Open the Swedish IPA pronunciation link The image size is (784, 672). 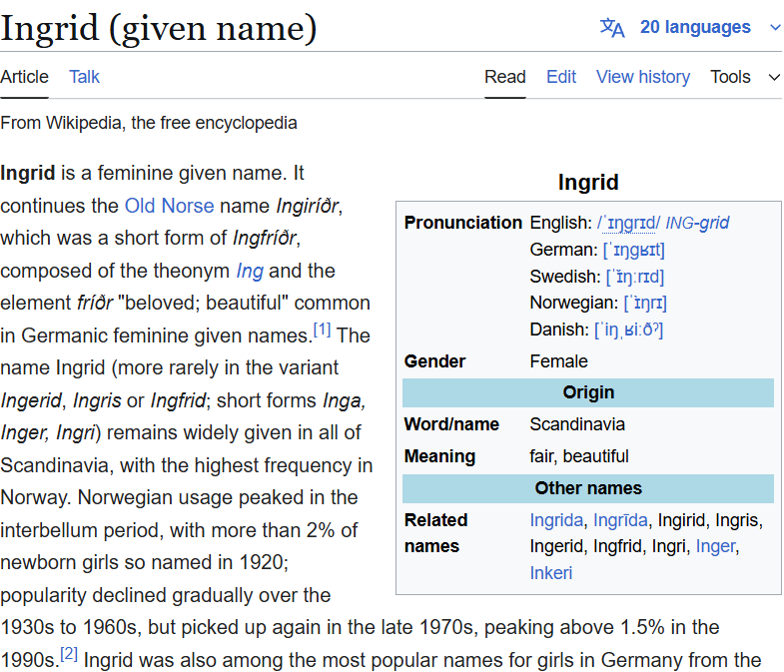pyautogui.click(x=634, y=277)
